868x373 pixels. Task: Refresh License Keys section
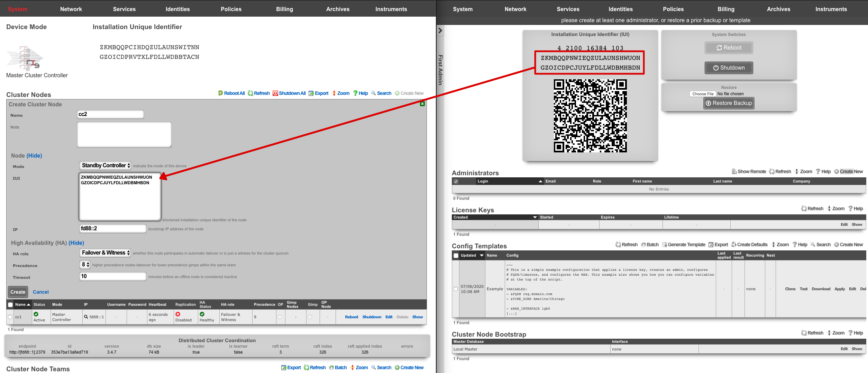point(812,208)
